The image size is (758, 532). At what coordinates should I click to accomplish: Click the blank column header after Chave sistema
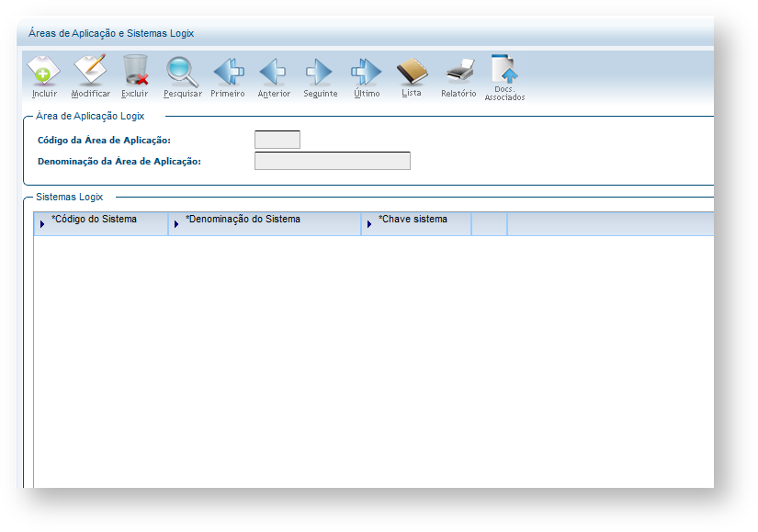pyautogui.click(x=489, y=223)
